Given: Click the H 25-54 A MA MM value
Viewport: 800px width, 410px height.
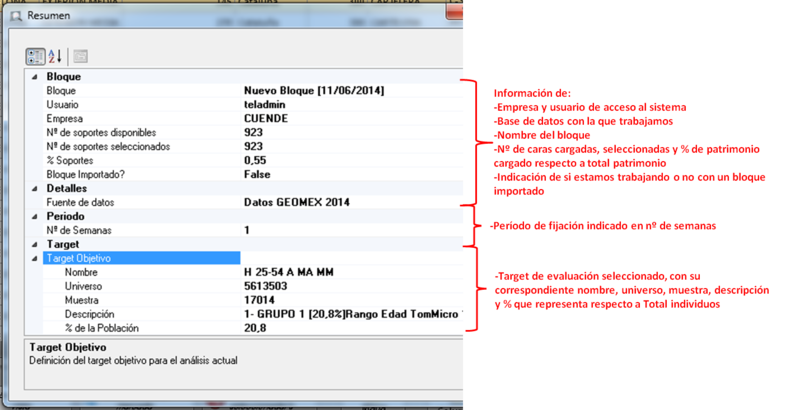Looking at the screenshot, I should 290,272.
